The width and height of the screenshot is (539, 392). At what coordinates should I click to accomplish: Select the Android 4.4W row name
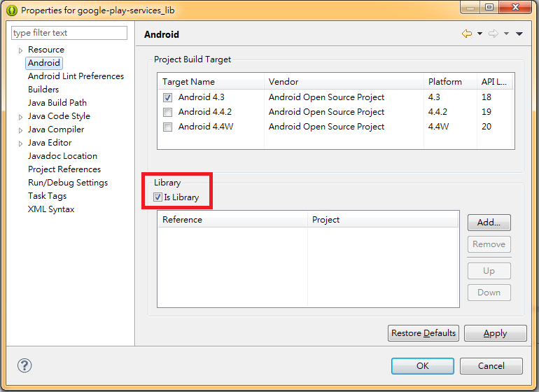click(x=206, y=127)
